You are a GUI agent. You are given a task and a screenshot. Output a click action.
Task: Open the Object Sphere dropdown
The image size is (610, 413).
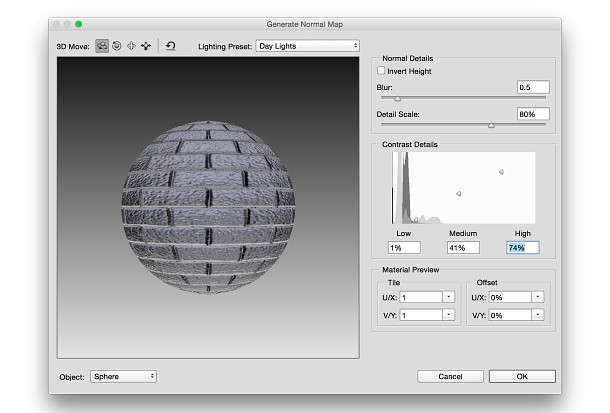(123, 376)
